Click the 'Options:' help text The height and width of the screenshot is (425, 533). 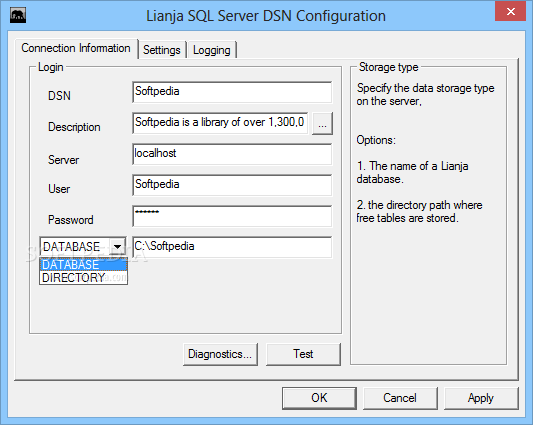pos(376,140)
